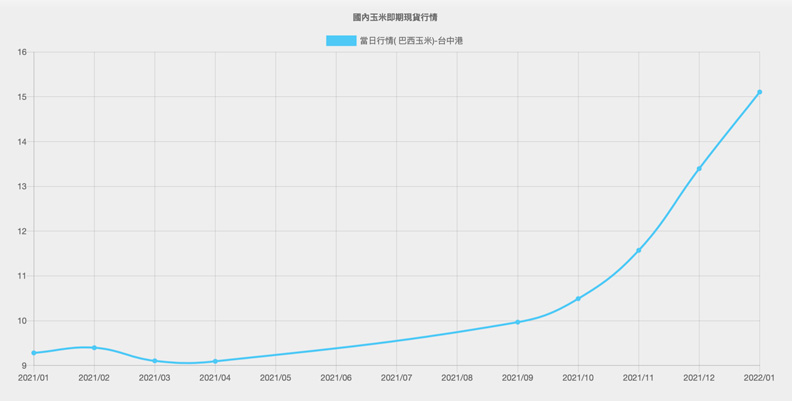Select the data point at 2021/10
792x401 pixels.
[578, 299]
